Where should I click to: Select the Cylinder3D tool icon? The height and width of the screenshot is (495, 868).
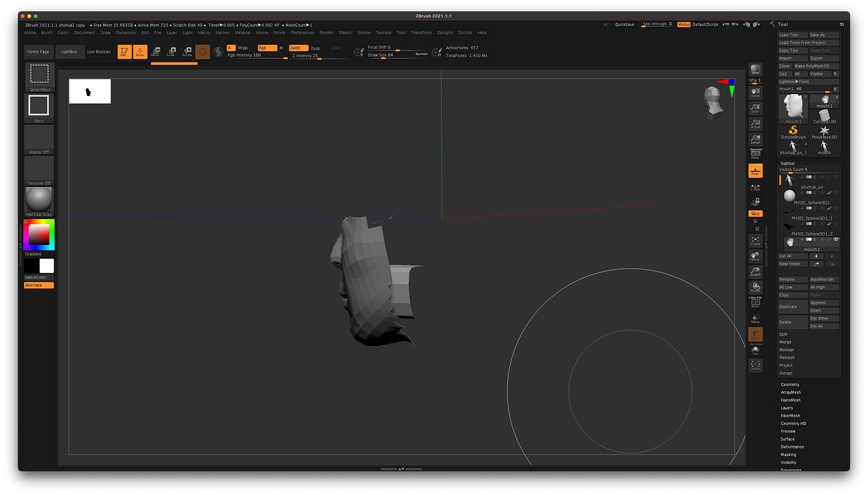(x=824, y=116)
